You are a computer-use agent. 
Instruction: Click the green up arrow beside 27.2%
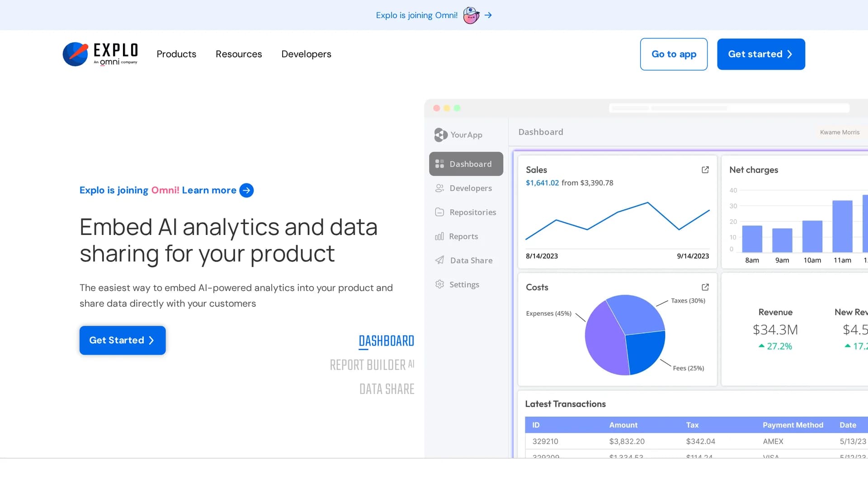click(762, 346)
